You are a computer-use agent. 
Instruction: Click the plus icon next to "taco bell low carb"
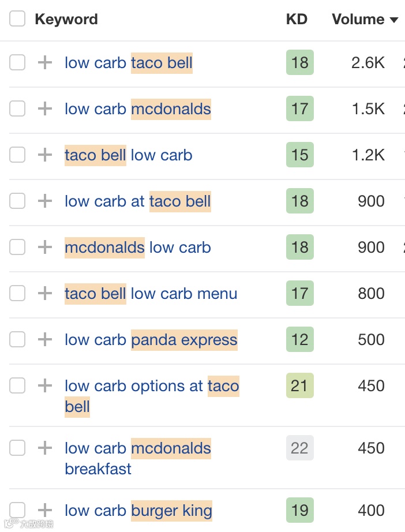(44, 155)
